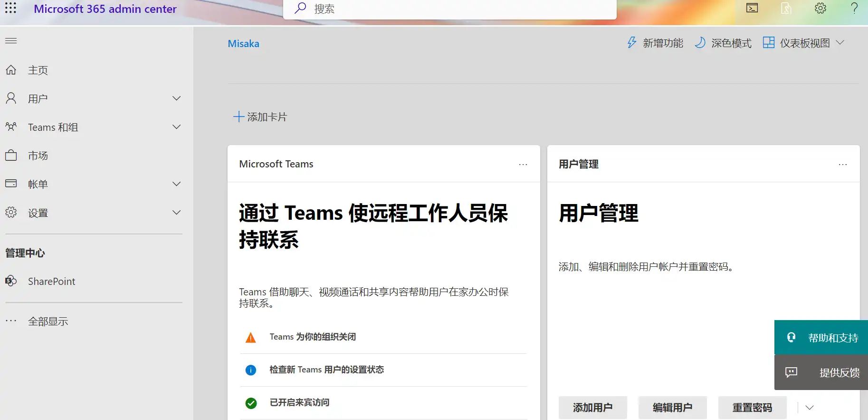Viewport: 868px width, 420px height.
Task: Click the Misaka organization link
Action: (x=244, y=44)
